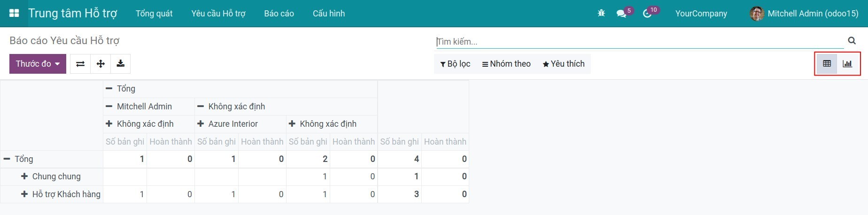Open the Bộ lọc filter dropdown
Viewport: 868px width, 215px height.
point(455,64)
